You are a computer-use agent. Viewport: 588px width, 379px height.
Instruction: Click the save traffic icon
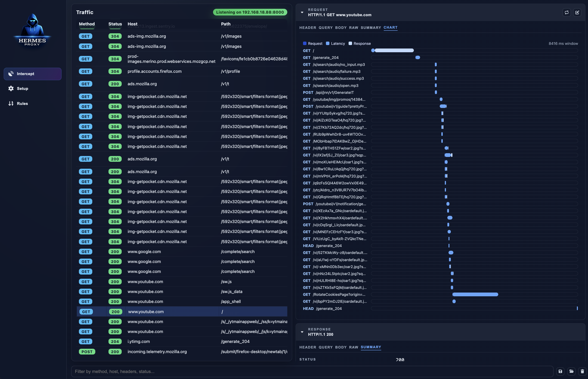click(x=560, y=371)
